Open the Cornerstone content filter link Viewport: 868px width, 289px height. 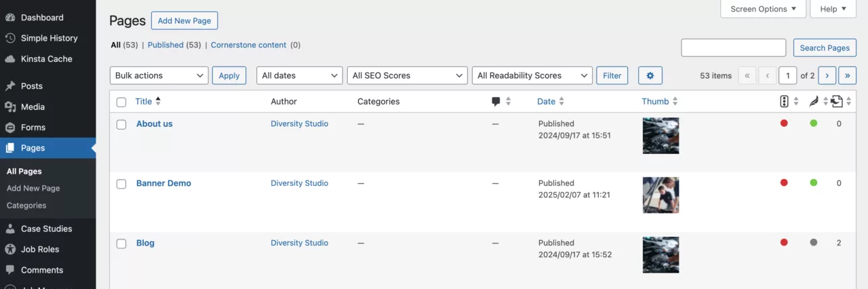pyautogui.click(x=248, y=45)
